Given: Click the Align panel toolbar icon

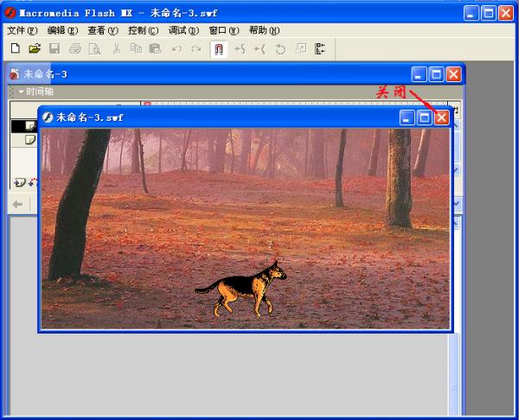Looking at the screenshot, I should pos(320,49).
